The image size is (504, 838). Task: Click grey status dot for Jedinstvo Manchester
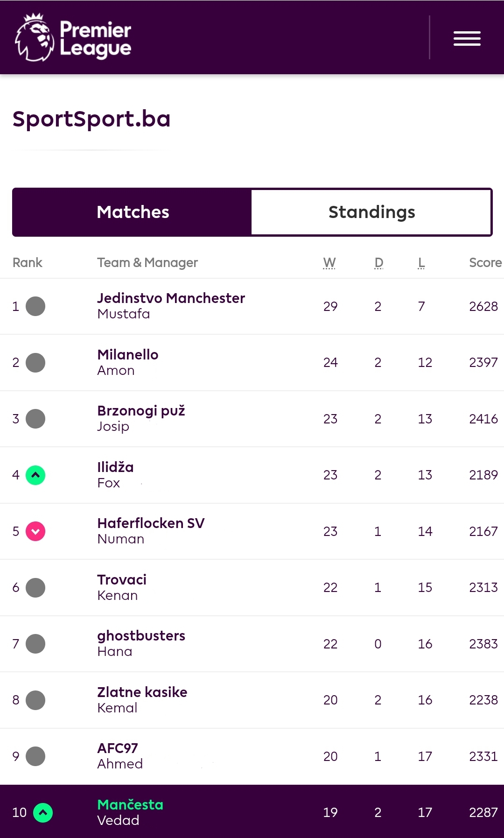(x=35, y=306)
